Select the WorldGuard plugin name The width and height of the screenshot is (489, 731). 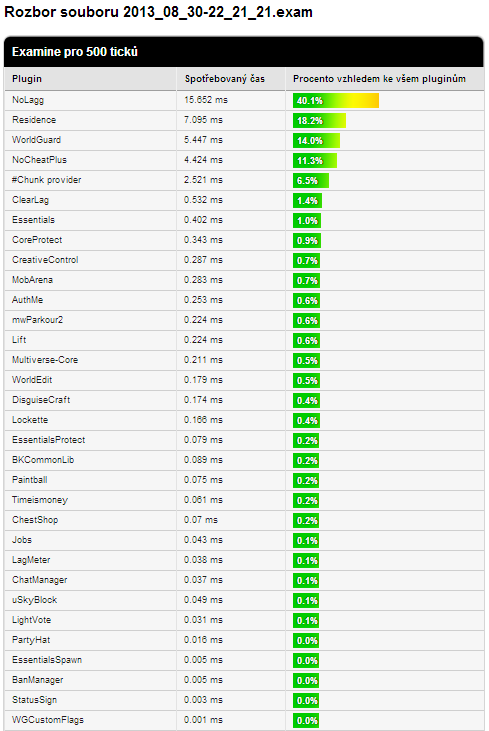[36, 140]
